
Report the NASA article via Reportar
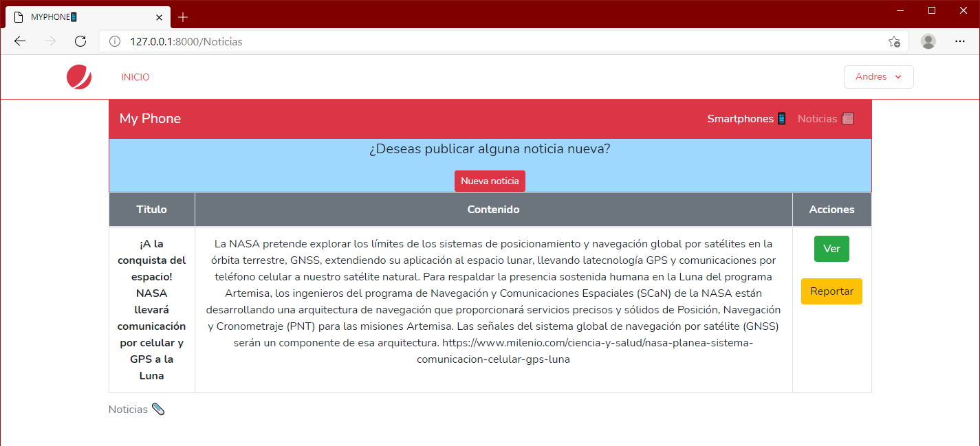click(x=831, y=291)
